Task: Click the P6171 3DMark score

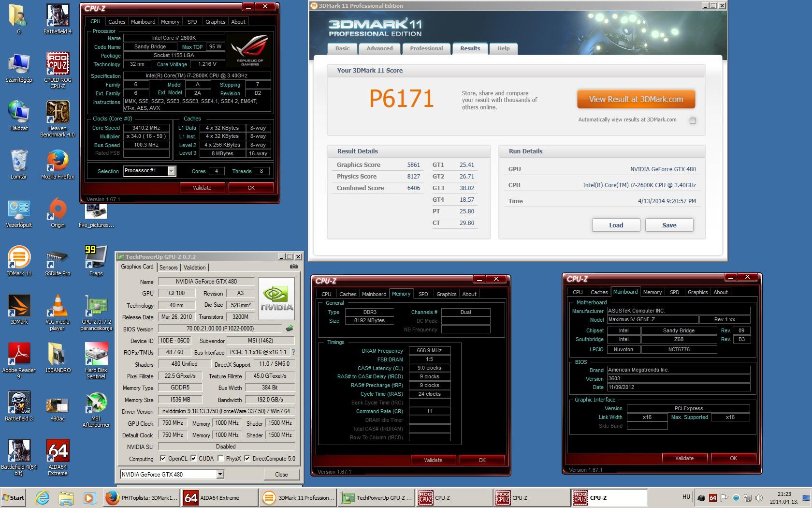Action: (401, 99)
